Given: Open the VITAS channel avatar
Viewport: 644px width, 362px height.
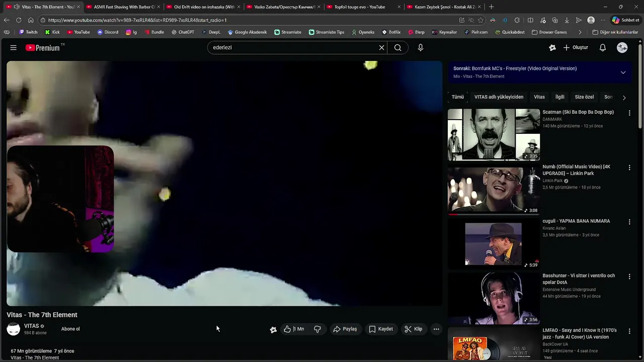Looking at the screenshot, I should click(x=14, y=329).
